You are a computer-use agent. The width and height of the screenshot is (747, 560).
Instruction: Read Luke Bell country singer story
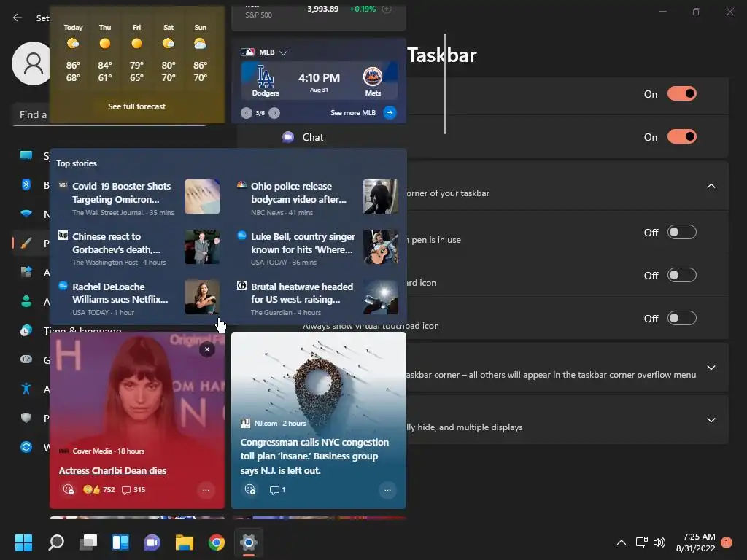click(303, 243)
